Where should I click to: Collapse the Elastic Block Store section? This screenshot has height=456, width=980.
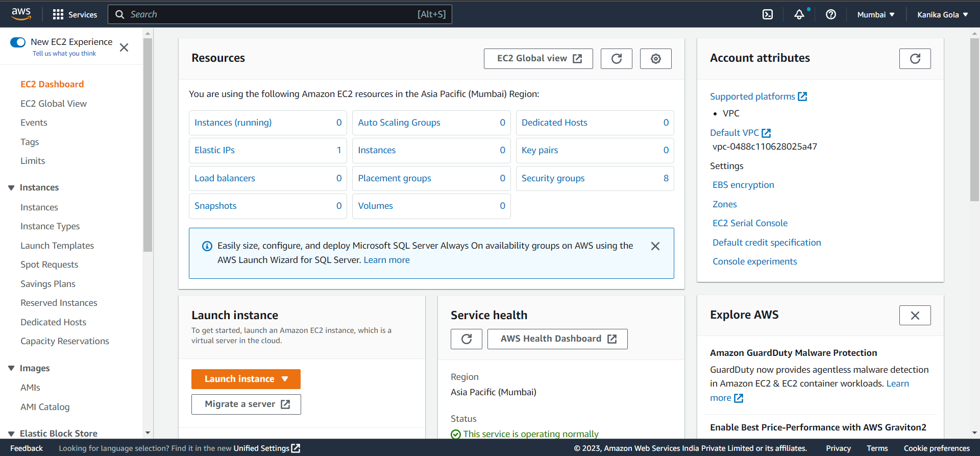coord(11,434)
